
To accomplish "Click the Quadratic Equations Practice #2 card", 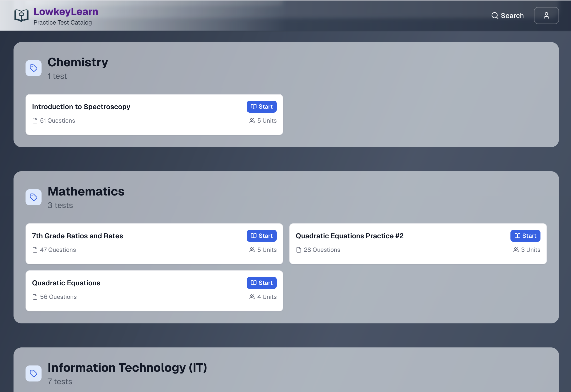I will click(418, 244).
